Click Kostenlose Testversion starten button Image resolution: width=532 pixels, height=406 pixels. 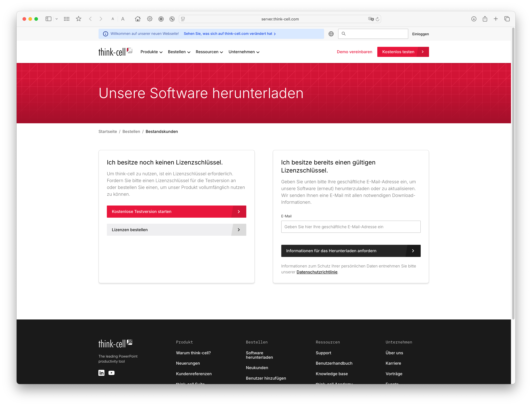[176, 211]
